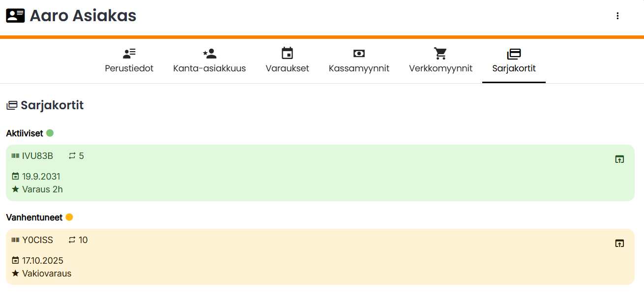644x306 pixels.
Task: Click the barcode icon next to IVU83B
Action: point(15,156)
